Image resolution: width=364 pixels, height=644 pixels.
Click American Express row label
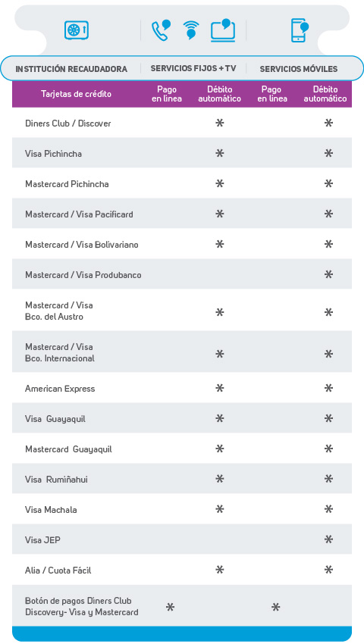click(x=60, y=389)
